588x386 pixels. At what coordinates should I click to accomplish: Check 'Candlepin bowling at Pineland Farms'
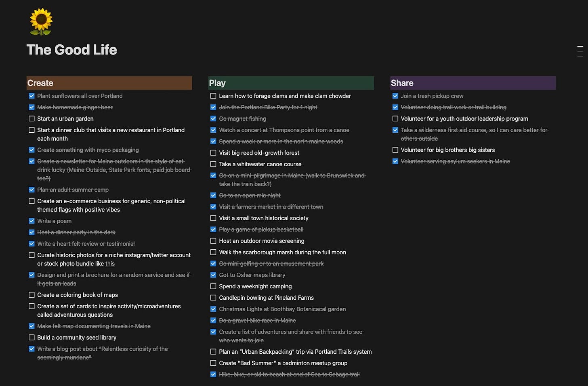pos(213,298)
